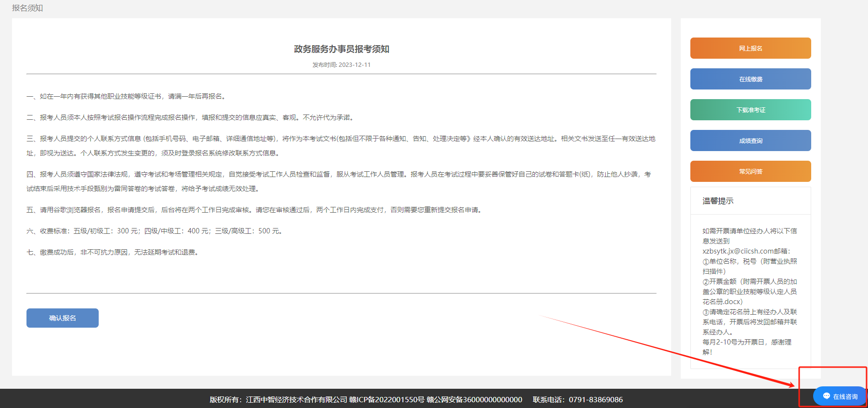Click the 发布时间 2023-12-11 date text

[x=341, y=65]
